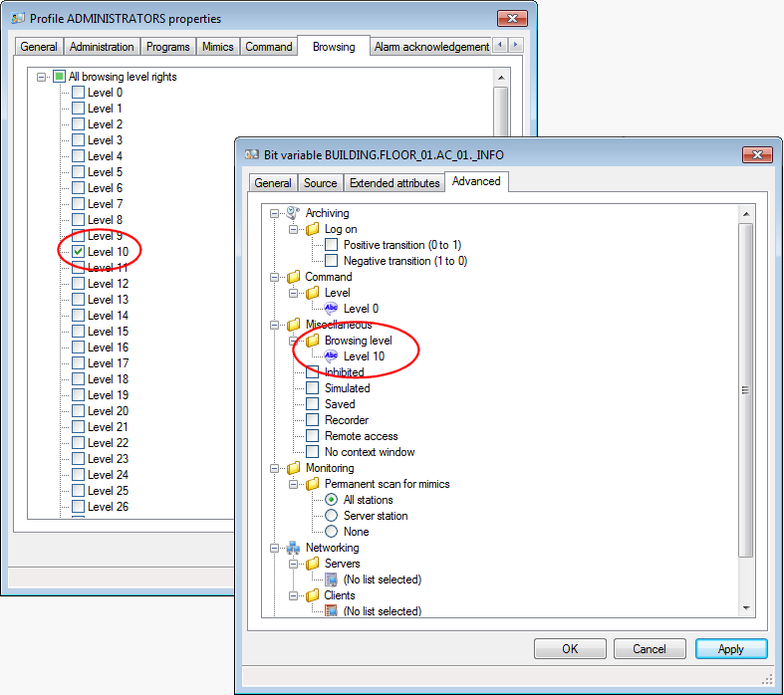Click the Log on folder icon
The image size is (784, 695).
(x=313, y=229)
